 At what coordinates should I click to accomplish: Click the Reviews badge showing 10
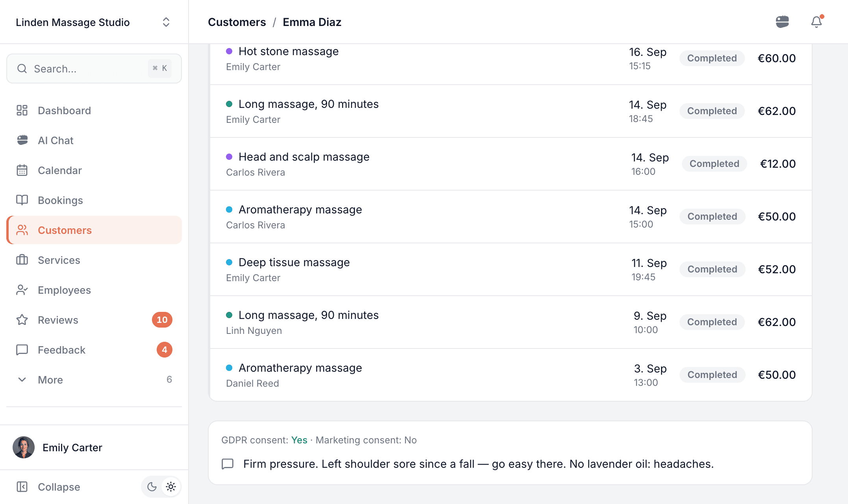[162, 320]
